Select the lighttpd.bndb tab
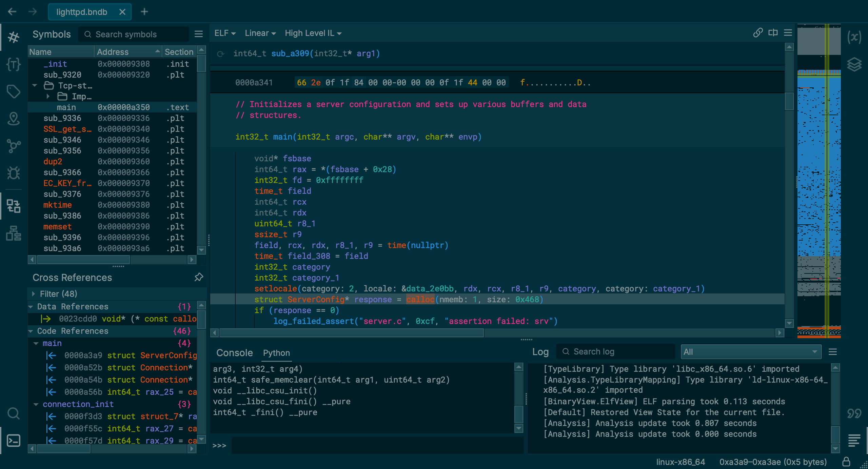 82,12
